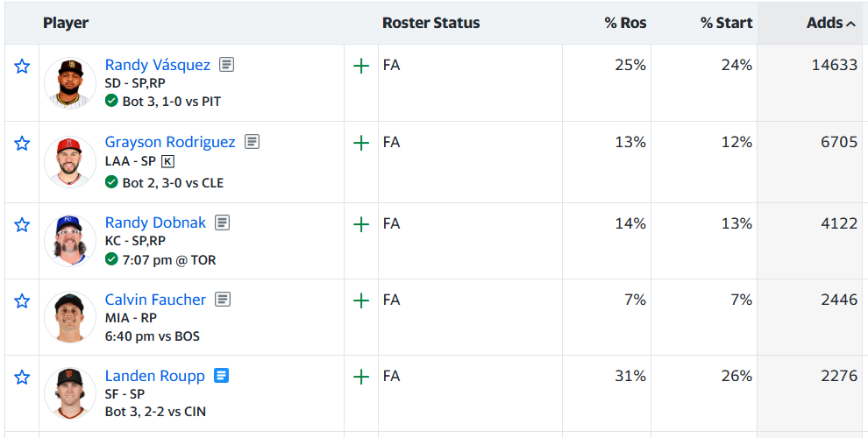The height and width of the screenshot is (438, 868).
Task: Open player notes icon for Randy Vásquez
Action: (x=226, y=65)
